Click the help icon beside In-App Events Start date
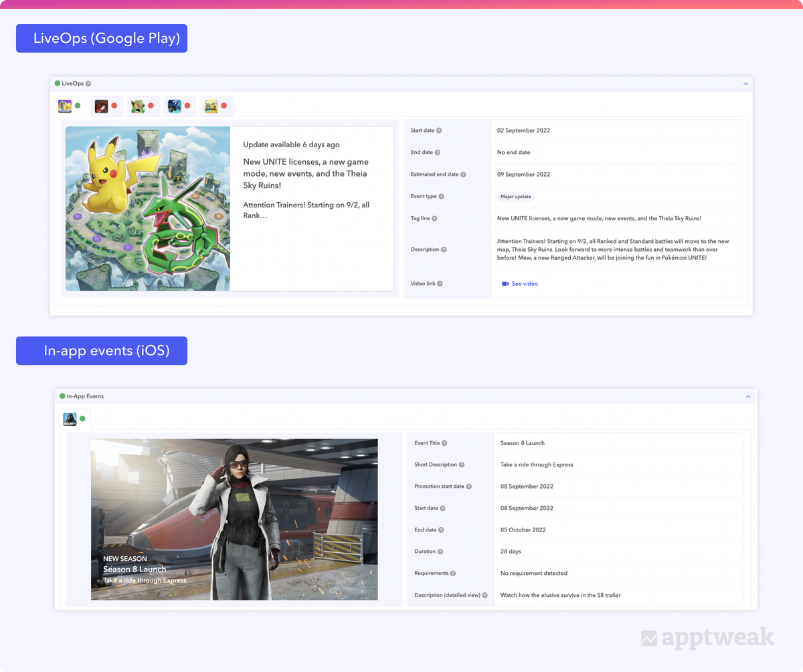This screenshot has width=803, height=672. pos(443,508)
